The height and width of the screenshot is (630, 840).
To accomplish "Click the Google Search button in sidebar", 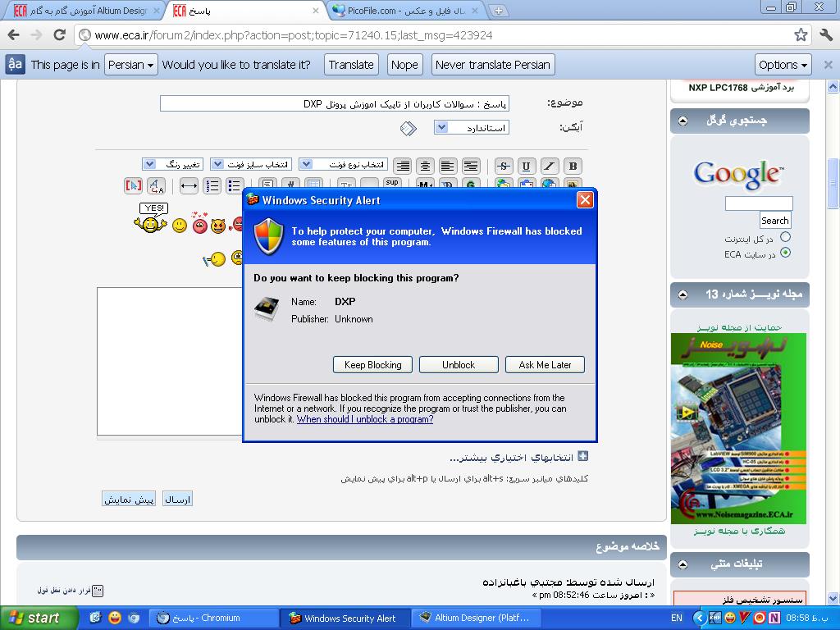I will (774, 220).
